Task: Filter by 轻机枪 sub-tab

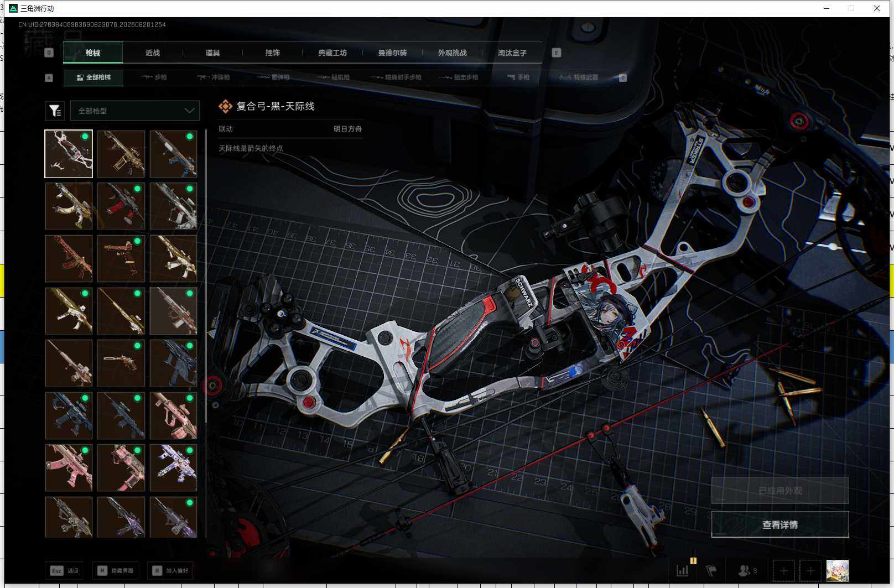Action: click(x=333, y=77)
